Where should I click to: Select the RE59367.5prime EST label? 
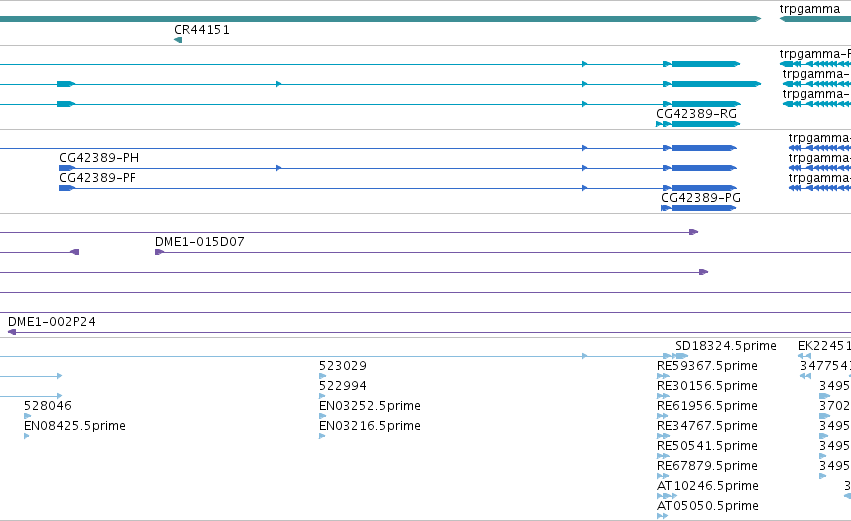(707, 366)
